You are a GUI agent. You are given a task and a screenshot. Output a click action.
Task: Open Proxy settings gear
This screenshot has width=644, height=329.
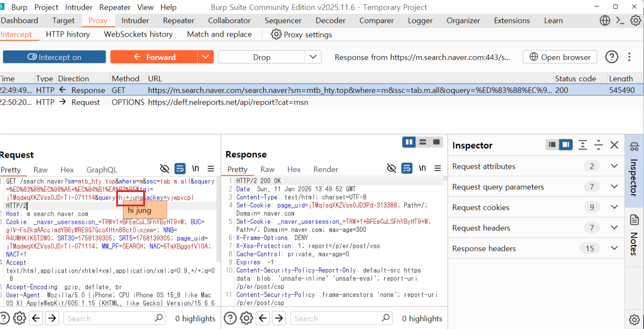click(276, 34)
